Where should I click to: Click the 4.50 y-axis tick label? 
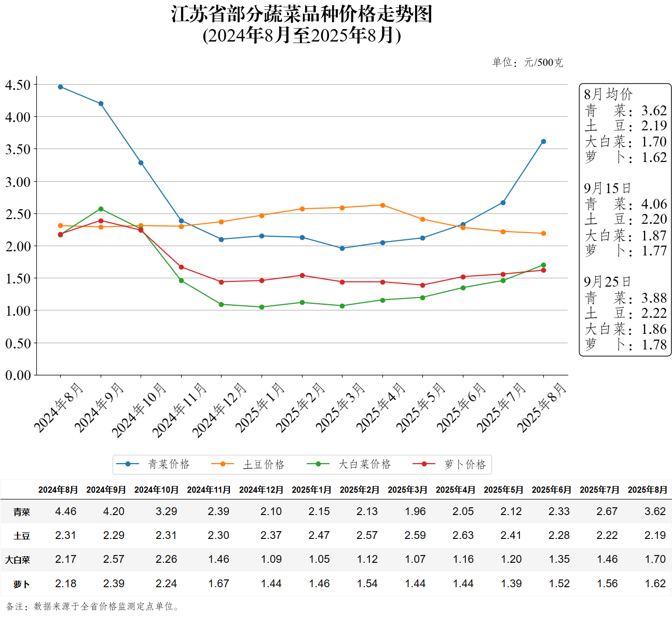click(18, 85)
